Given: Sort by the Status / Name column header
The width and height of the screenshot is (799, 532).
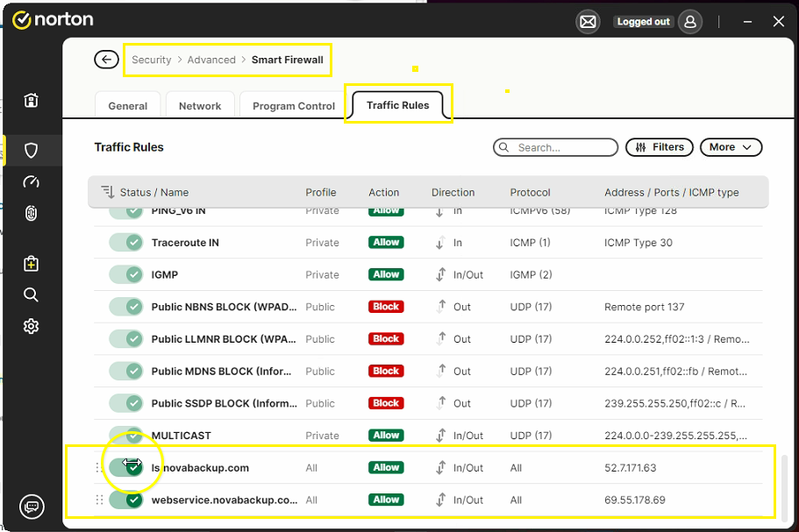Looking at the screenshot, I should click(153, 192).
